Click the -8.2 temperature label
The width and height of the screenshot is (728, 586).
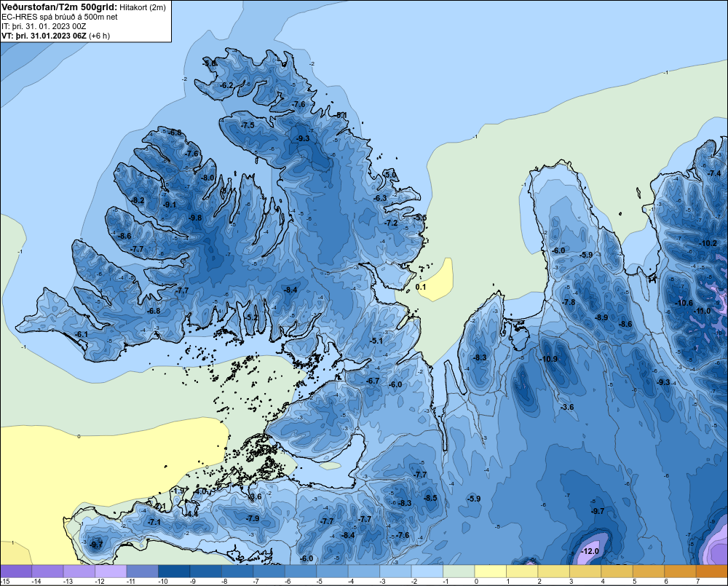pyautogui.click(x=138, y=201)
